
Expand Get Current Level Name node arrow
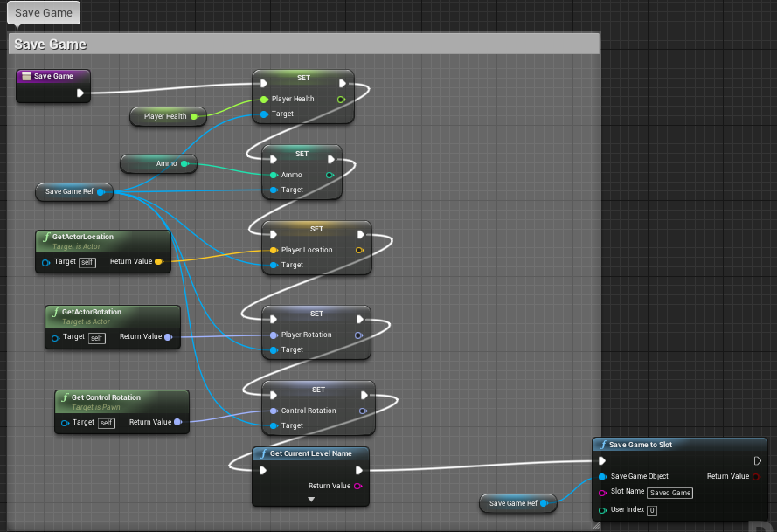pyautogui.click(x=311, y=500)
